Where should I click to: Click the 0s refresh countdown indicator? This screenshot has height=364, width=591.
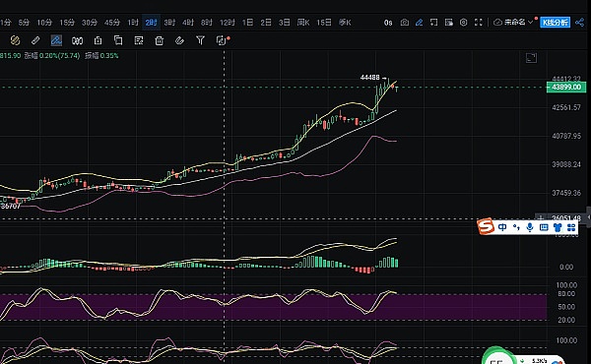click(388, 23)
